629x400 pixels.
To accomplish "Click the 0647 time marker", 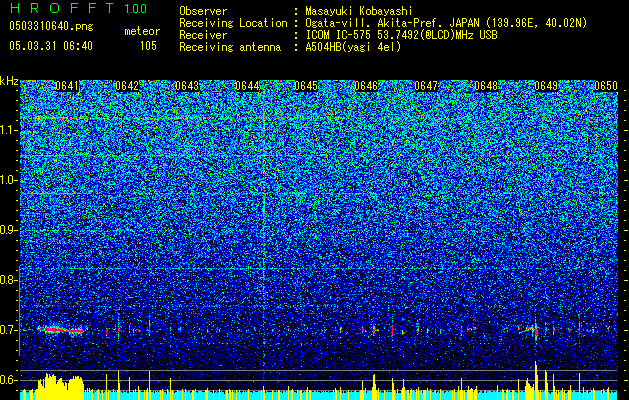I will [x=426, y=86].
